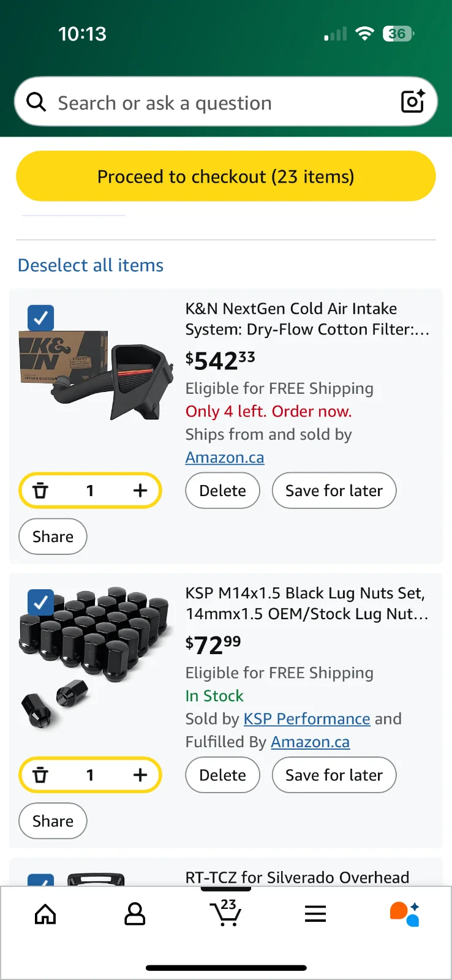Increase K&N Air Intake quantity with plus
Screen dimensions: 452x980
pyautogui.click(x=140, y=491)
